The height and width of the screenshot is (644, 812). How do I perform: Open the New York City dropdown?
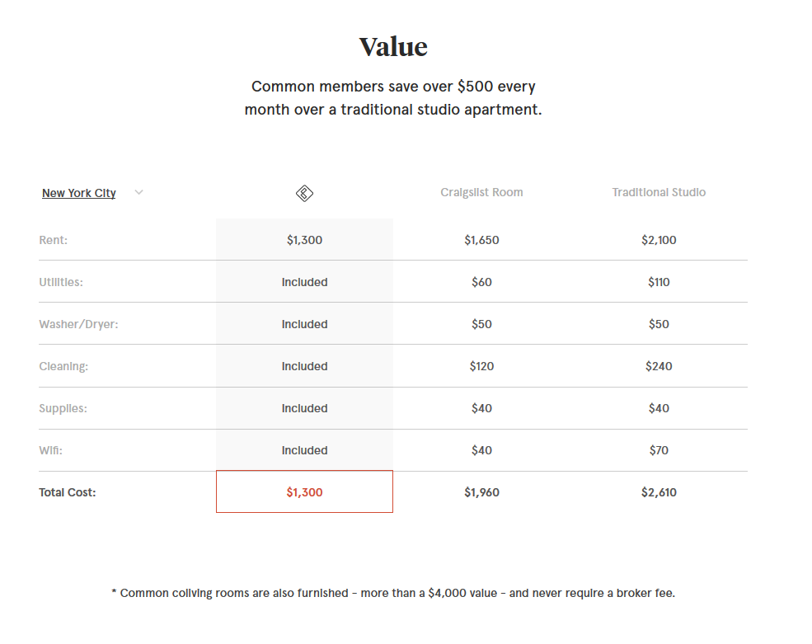(x=78, y=193)
